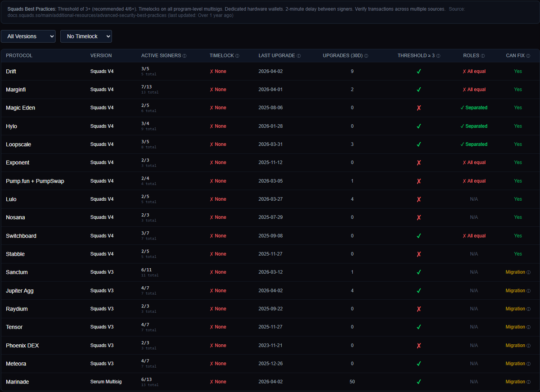The image size is (540, 392).
Task: Click Serum Multisig version in Marinade row
Action: [106, 382]
